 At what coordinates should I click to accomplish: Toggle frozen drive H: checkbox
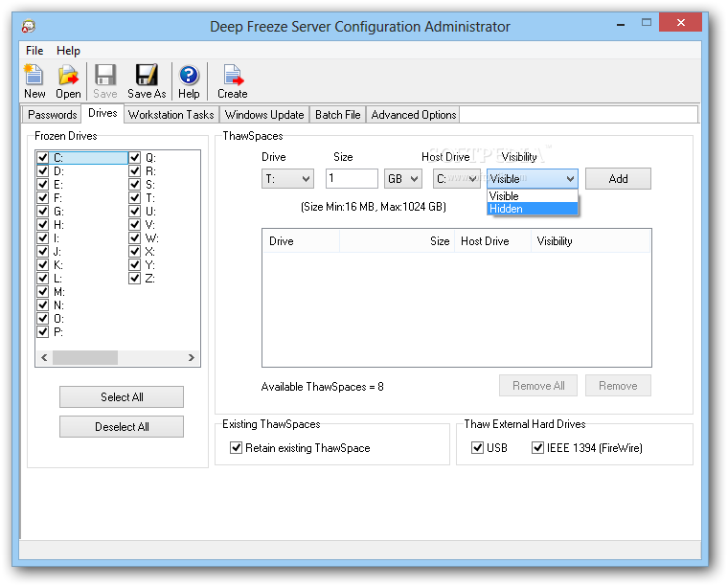(43, 225)
